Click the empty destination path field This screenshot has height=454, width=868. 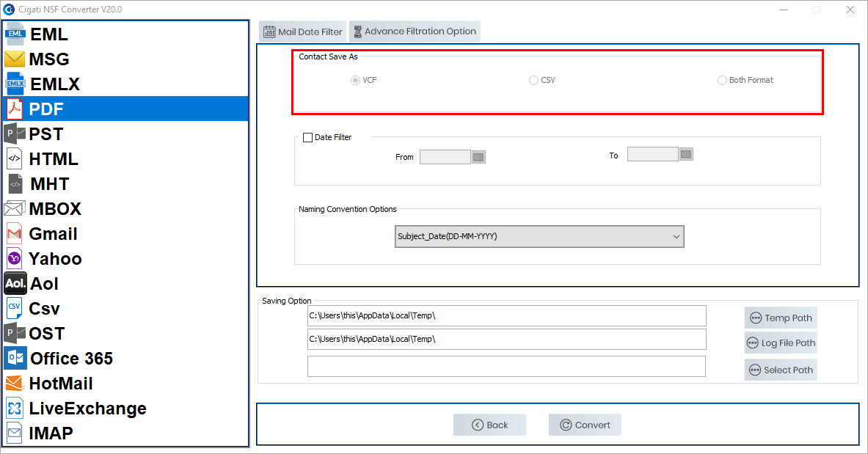pos(506,367)
